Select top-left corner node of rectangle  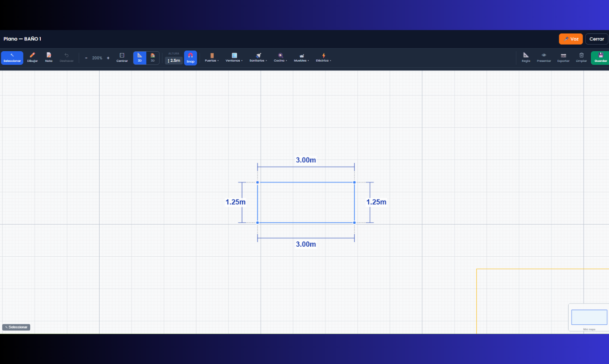[x=258, y=182]
